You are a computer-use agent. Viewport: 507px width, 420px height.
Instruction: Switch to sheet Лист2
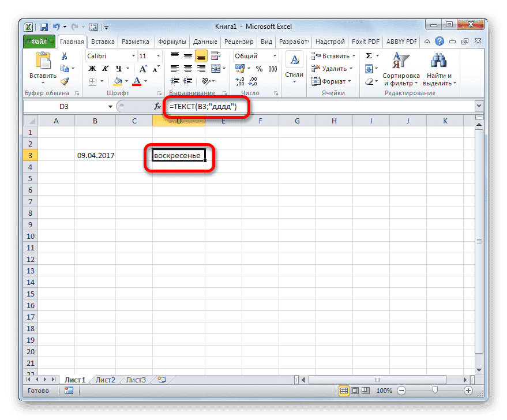105,380
